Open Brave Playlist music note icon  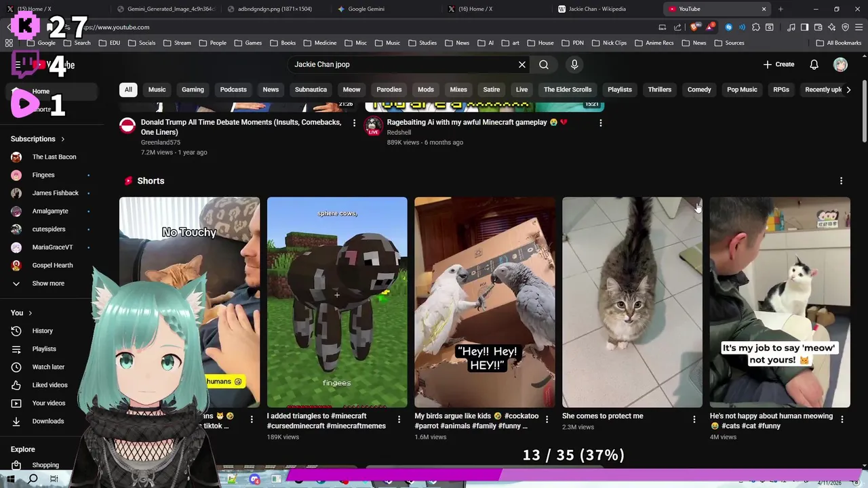(791, 27)
